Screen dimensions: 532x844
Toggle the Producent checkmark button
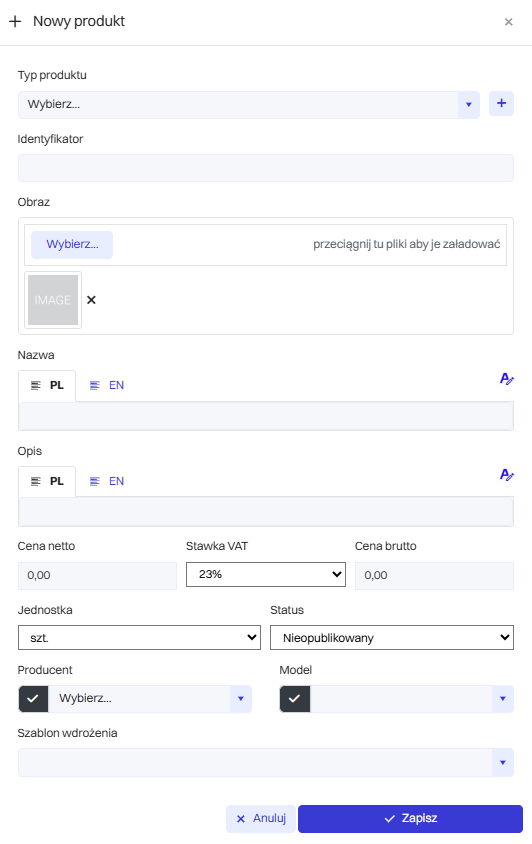click(x=33, y=699)
